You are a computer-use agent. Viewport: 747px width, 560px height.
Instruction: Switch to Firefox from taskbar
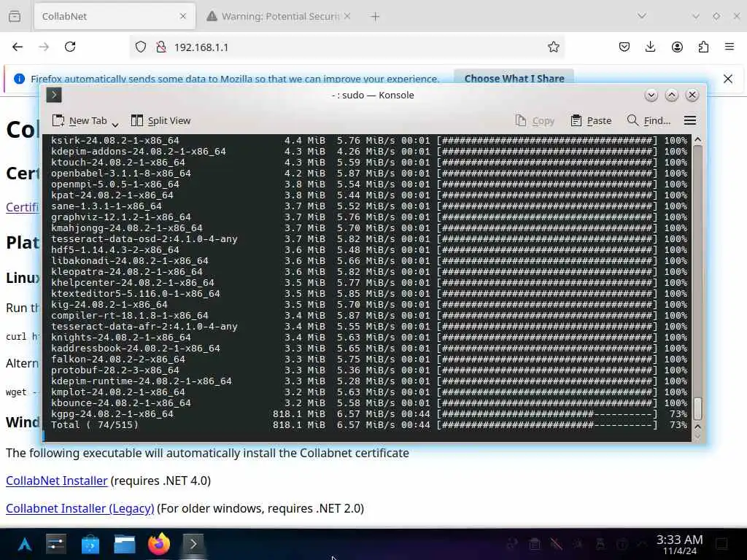click(159, 544)
